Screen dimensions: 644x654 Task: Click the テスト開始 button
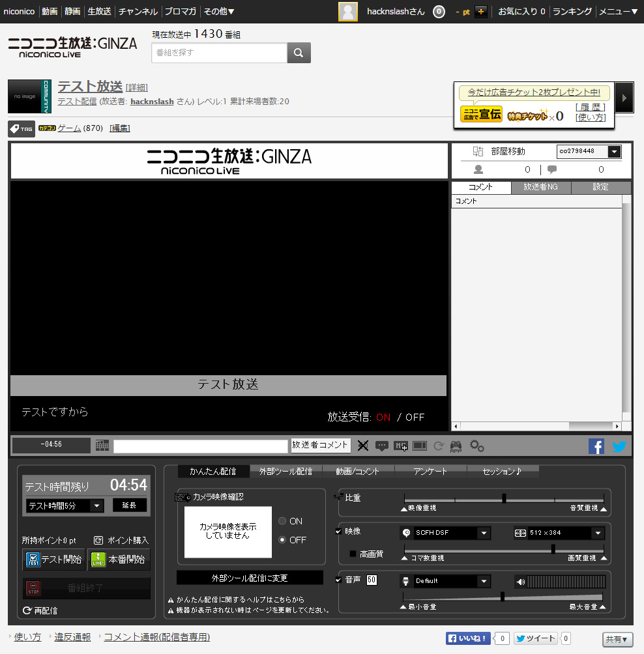(x=54, y=560)
